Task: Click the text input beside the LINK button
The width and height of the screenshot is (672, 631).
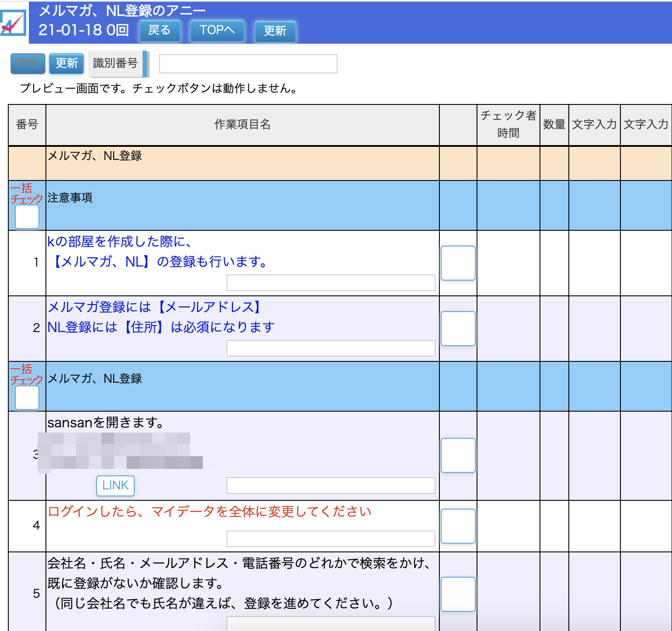Action: (330, 485)
